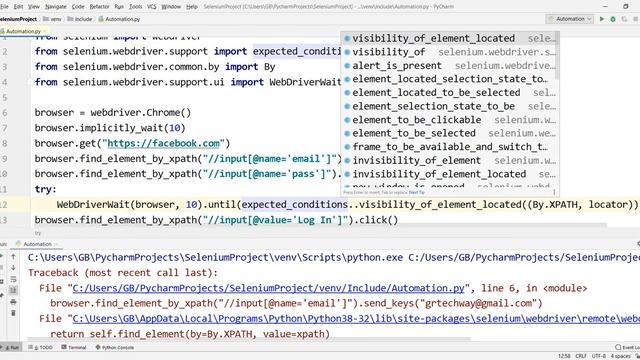
Task: Open the Code menu
Action: click(78, 7)
